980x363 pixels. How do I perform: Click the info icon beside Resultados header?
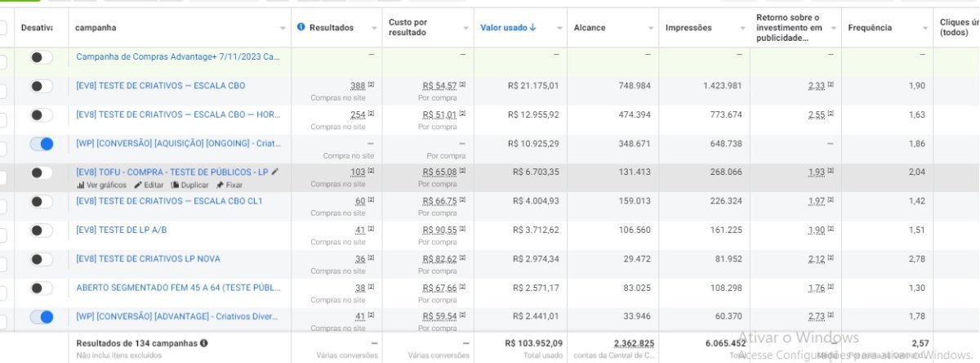[x=301, y=27]
